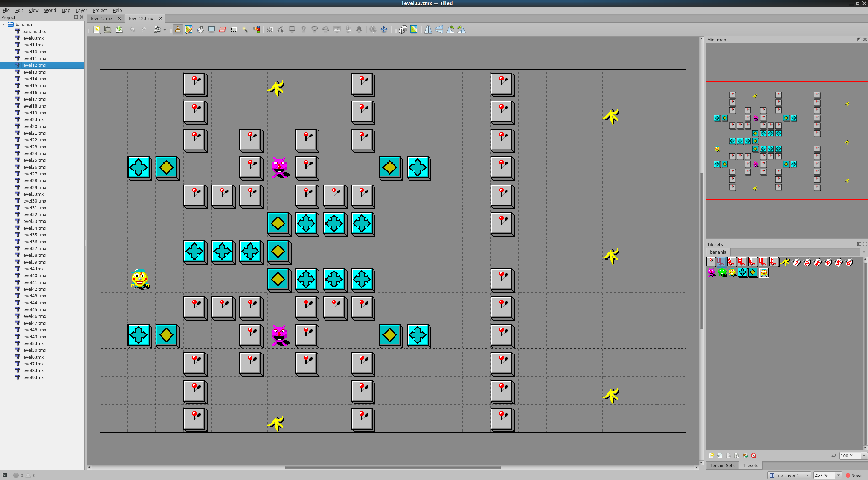Switch to the Terrain Sets tab

pos(722,465)
